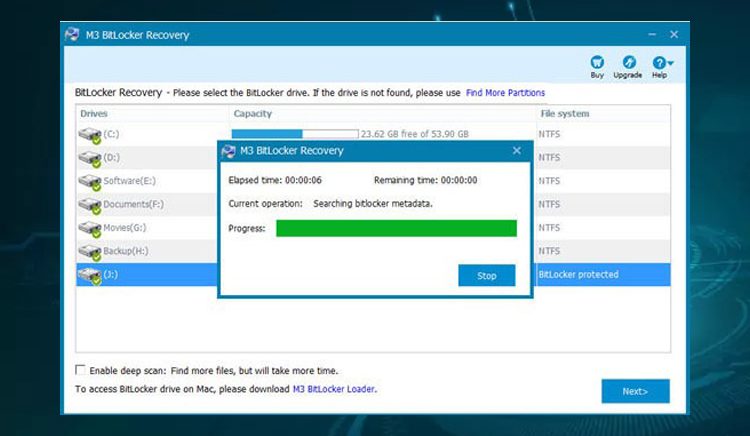Click the NTFS cell in Backup(H:) row
Screen dimensions: 750x436
coord(549,251)
